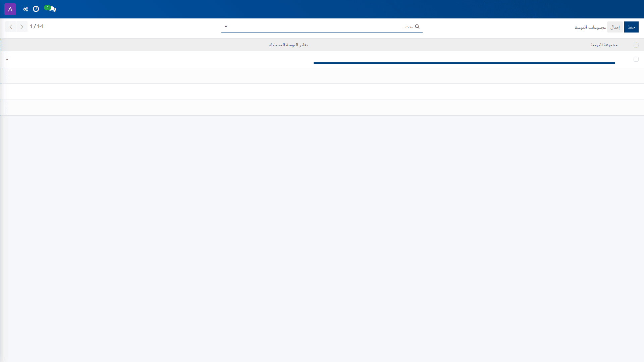Open the activities clock icon
Screen dimensions: 644x362
coord(36,9)
